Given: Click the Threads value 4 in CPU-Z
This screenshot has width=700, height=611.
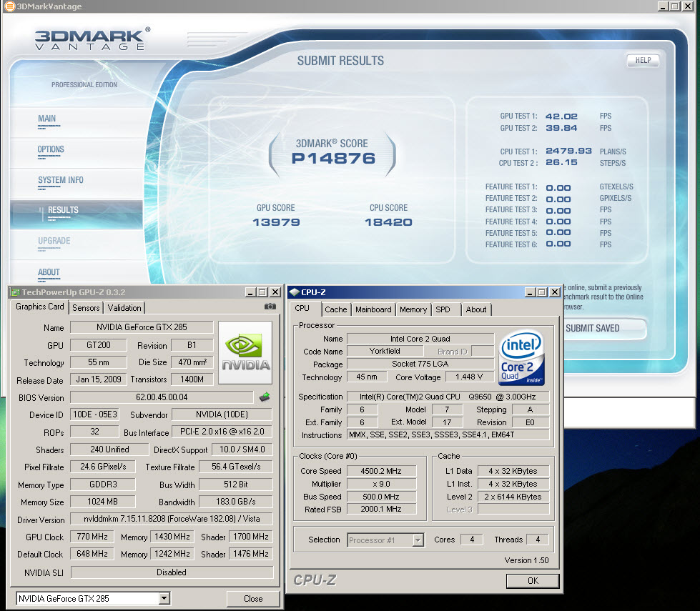Looking at the screenshot, I should pos(538,540).
